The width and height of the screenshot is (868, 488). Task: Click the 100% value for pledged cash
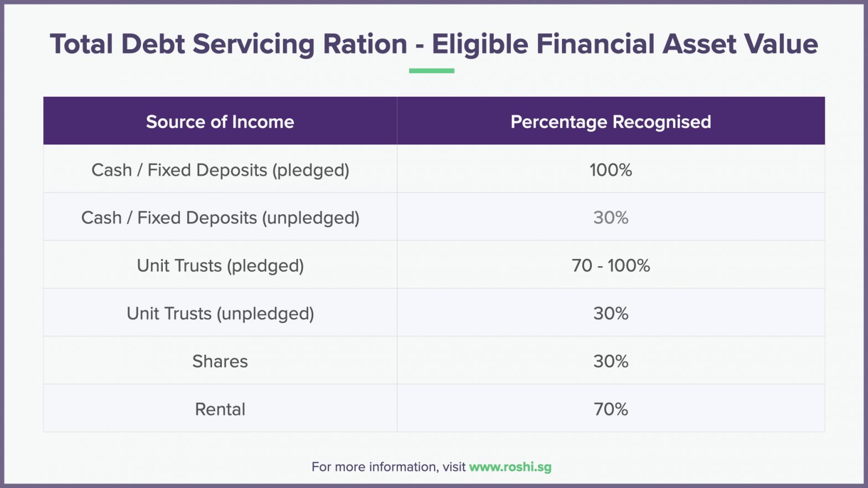point(611,170)
